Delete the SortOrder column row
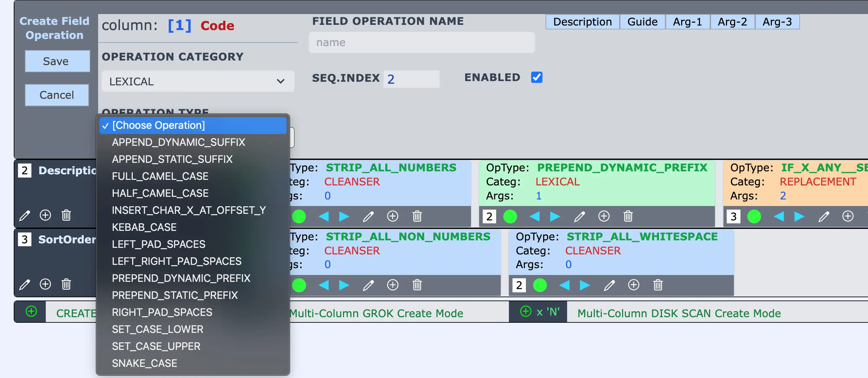 (66, 284)
